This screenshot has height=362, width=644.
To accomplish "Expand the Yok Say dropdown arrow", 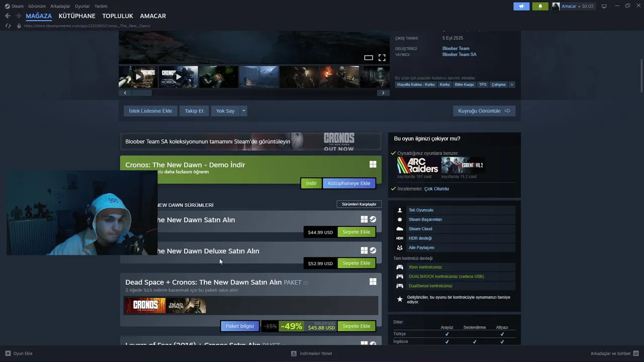I will point(244,111).
